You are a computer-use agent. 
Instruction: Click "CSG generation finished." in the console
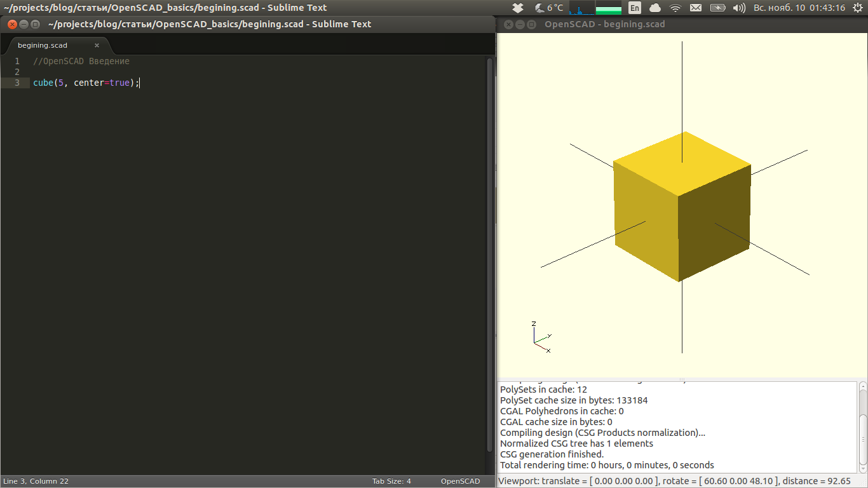pyautogui.click(x=552, y=454)
